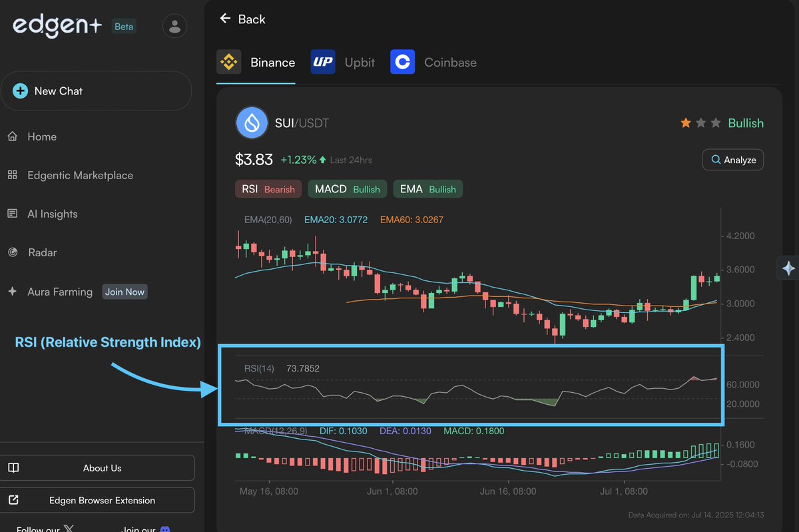This screenshot has width=799, height=532.
Task: Switch to the Coinbase tab
Action: pyautogui.click(x=433, y=62)
